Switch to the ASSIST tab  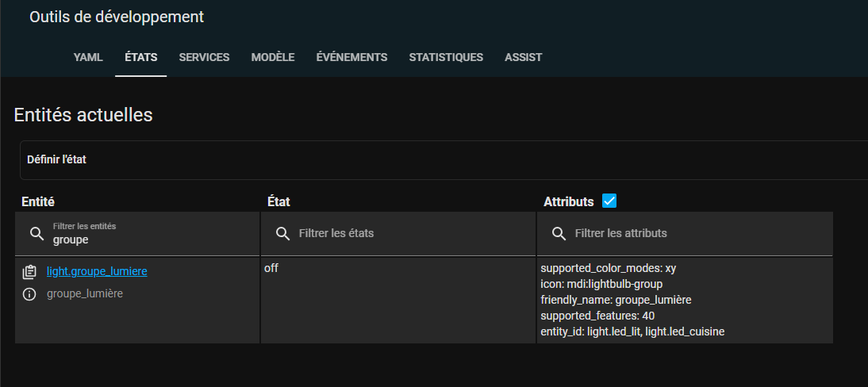523,57
